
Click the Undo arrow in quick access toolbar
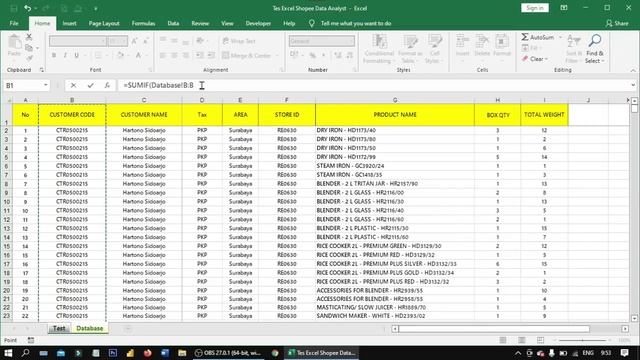(x=27, y=8)
